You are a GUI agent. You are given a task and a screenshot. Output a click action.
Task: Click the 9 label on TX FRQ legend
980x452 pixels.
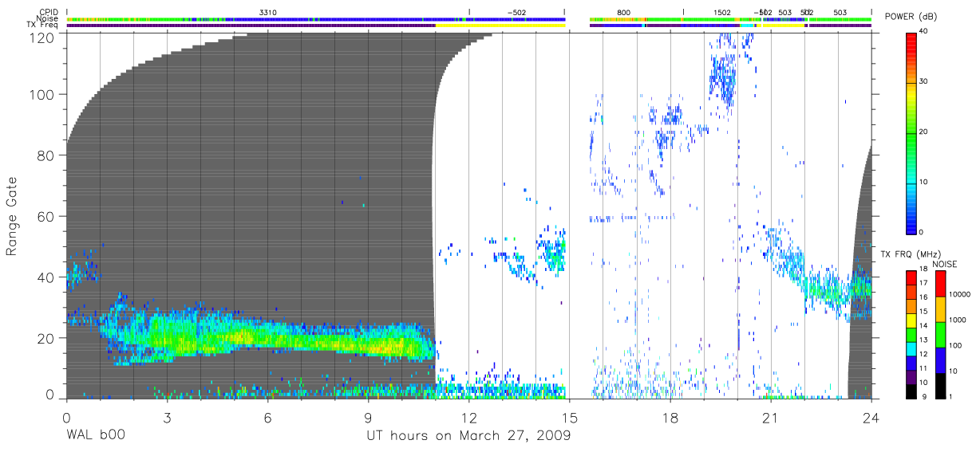[924, 396]
